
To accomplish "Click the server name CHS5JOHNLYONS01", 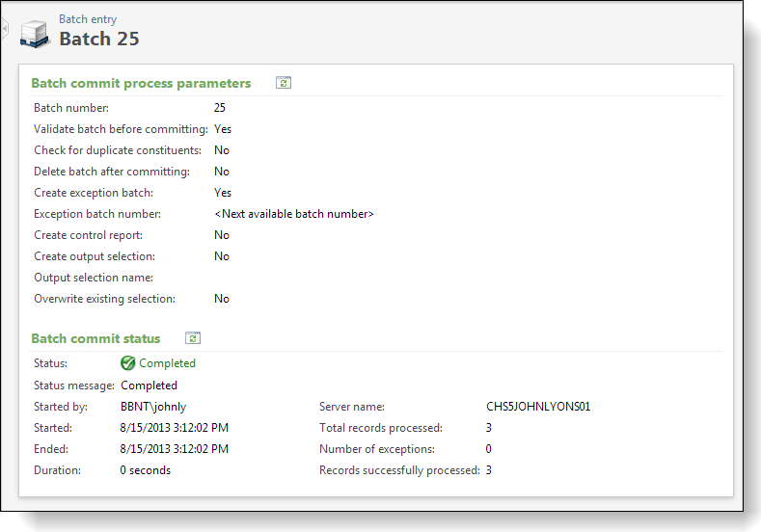I will [538, 407].
